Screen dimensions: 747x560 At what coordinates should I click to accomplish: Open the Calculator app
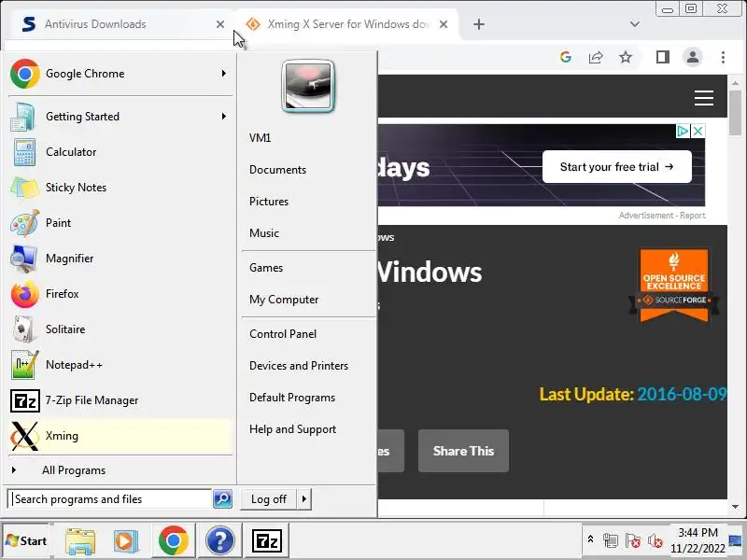click(120, 152)
